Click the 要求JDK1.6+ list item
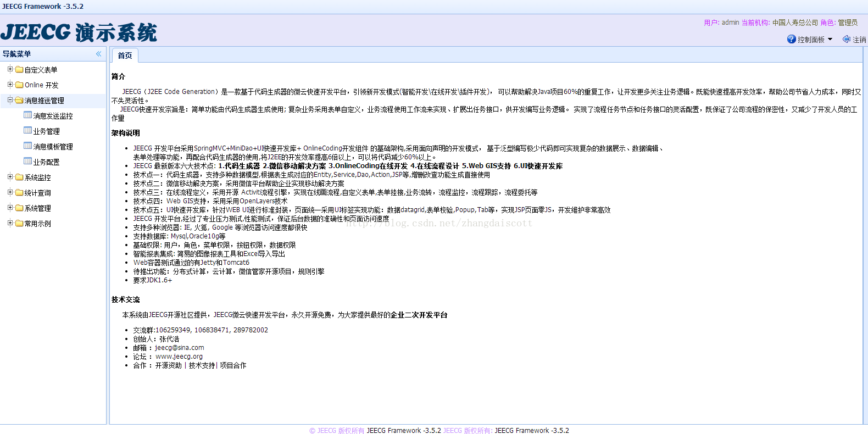 [152, 280]
